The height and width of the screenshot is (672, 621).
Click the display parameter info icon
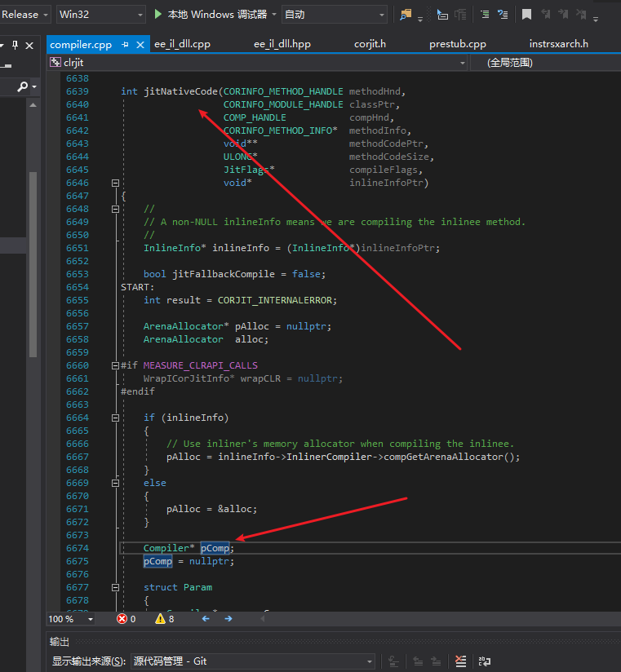click(460, 15)
